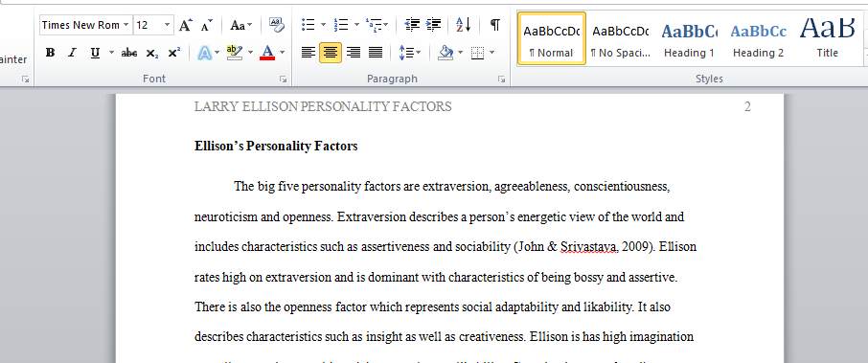Click the Shrink Font icon
This screenshot has height=363, width=868.
coord(207,25)
